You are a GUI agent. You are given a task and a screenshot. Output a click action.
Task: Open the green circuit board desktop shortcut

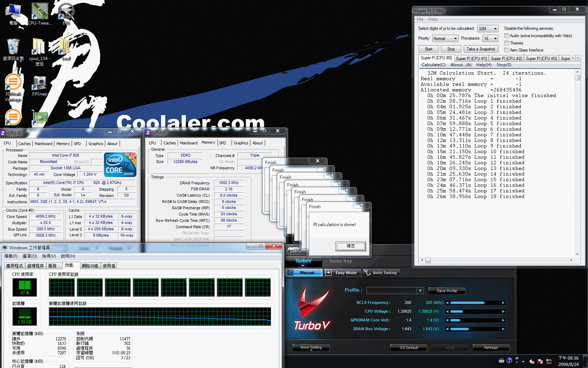[40, 118]
